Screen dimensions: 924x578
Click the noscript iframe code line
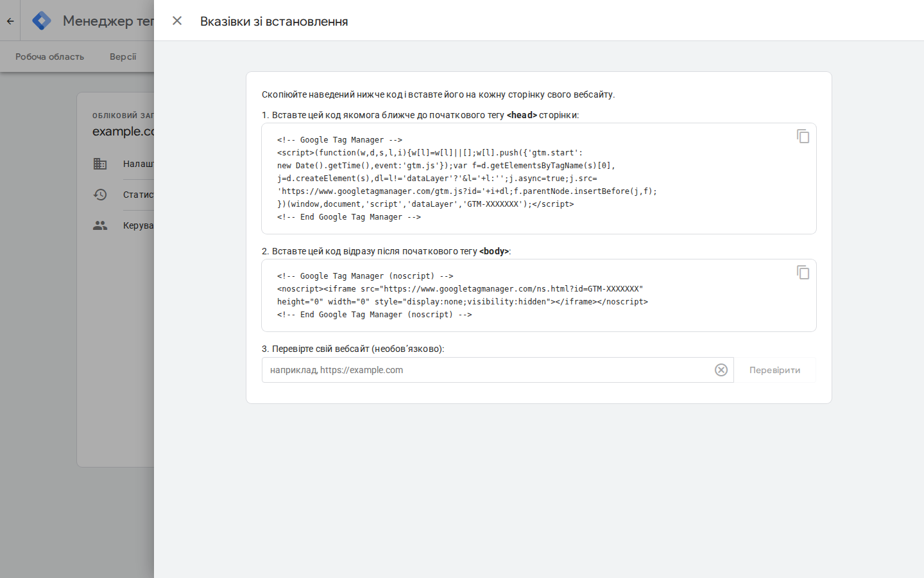[460, 289]
